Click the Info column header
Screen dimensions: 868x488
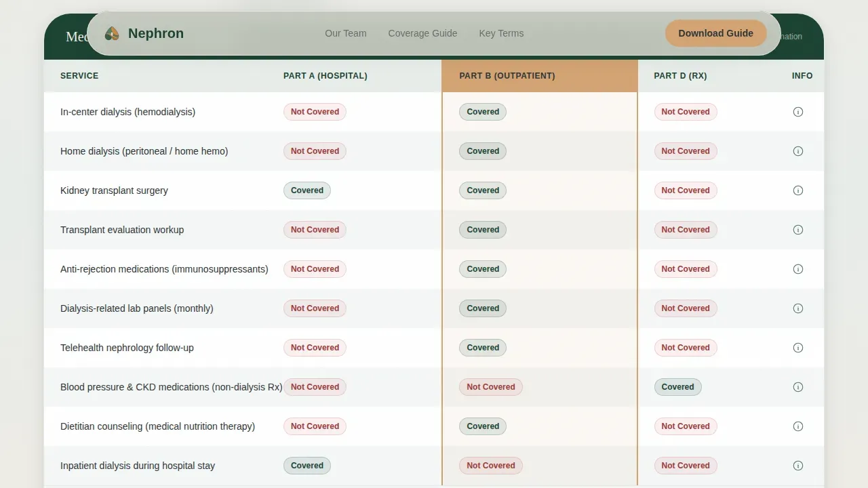[x=802, y=76]
